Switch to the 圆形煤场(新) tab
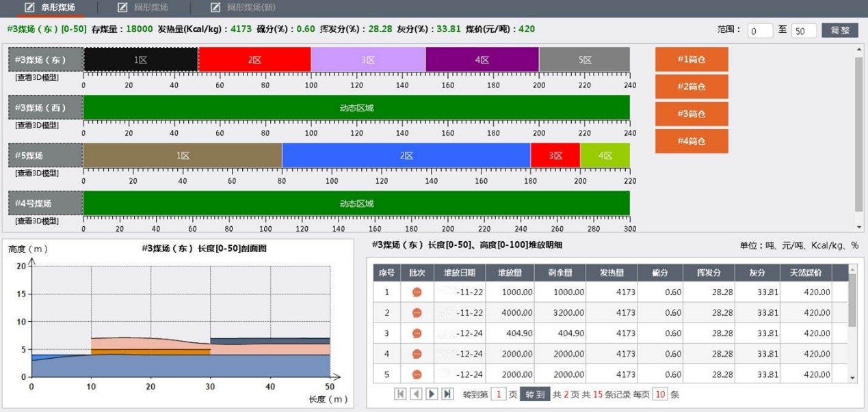This screenshot has width=868, height=412. tap(244, 8)
